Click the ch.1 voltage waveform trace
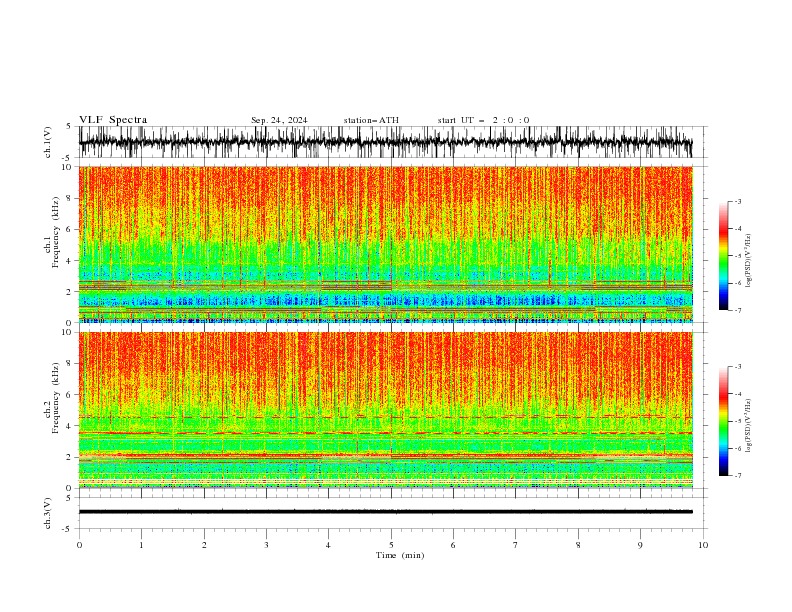Screen dimensions: 792x612 (385, 142)
